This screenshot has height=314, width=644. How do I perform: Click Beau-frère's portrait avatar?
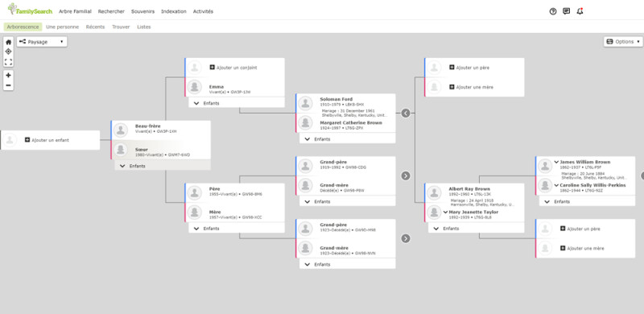click(x=120, y=130)
